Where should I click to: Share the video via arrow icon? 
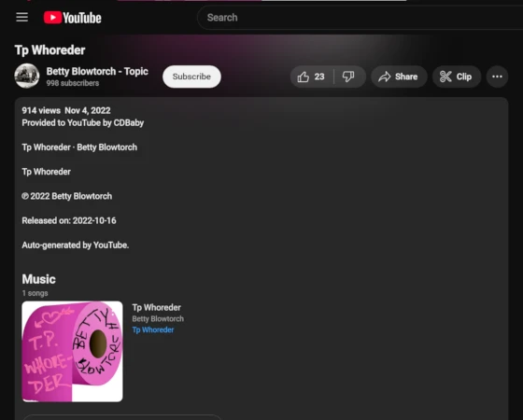(x=384, y=77)
